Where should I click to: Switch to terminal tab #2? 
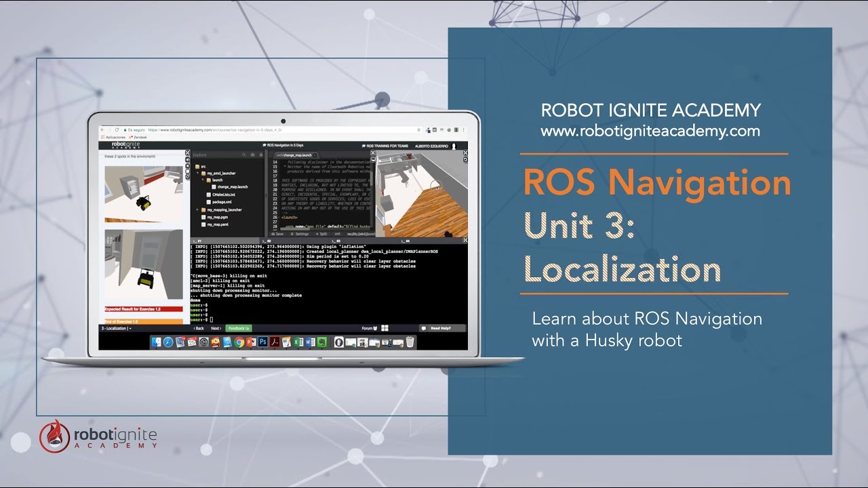267,241
